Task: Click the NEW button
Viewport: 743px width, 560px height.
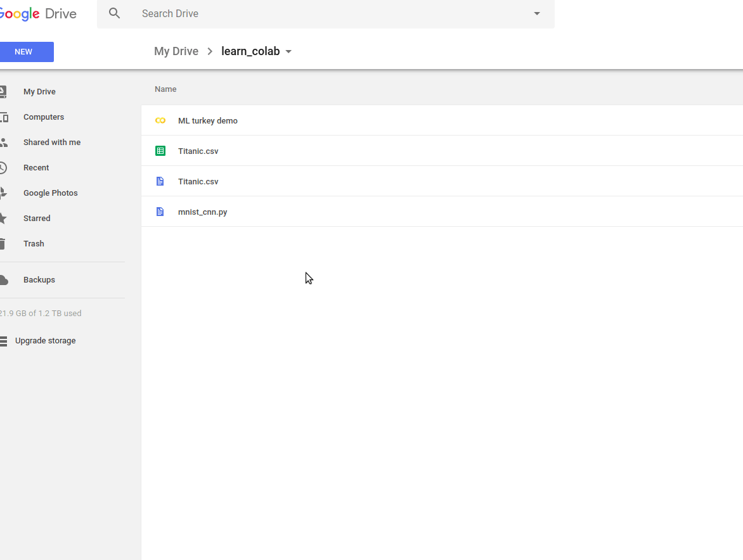Action: pyautogui.click(x=24, y=51)
